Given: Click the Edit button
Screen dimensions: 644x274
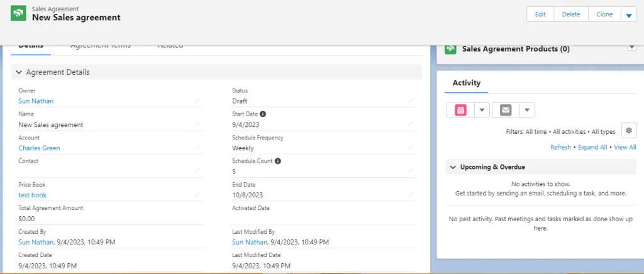Looking at the screenshot, I should 540,14.
